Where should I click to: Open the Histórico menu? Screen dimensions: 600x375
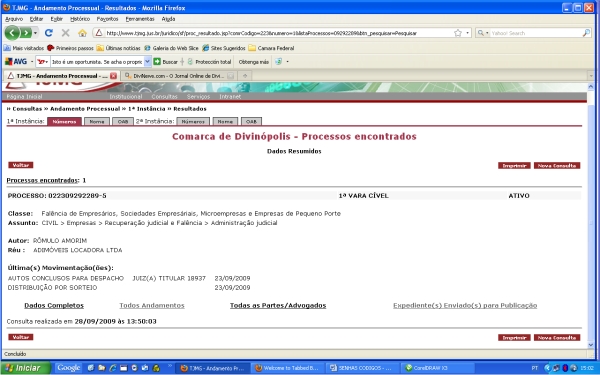[x=80, y=19]
